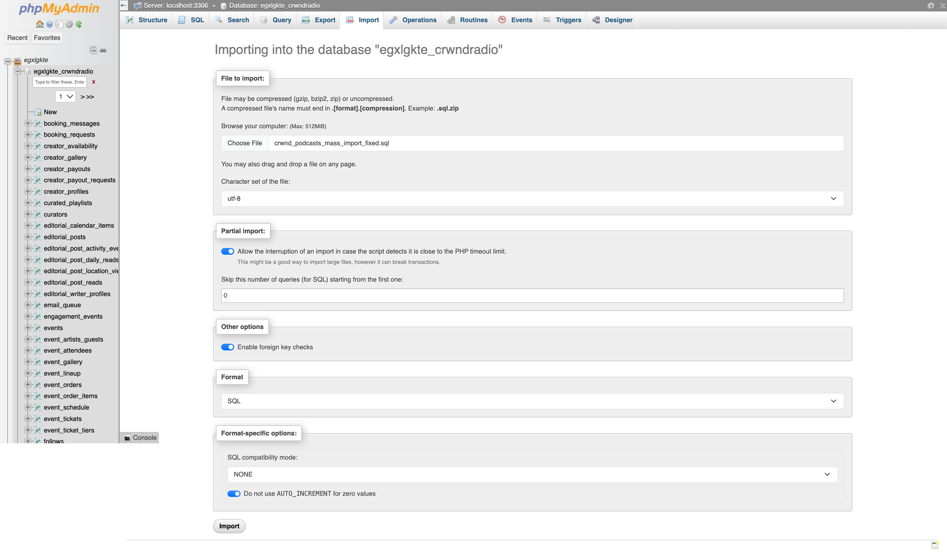The width and height of the screenshot is (947, 560).
Task: Toggle Do not use AUTO_INCREMENT for zero values
Action: [234, 493]
